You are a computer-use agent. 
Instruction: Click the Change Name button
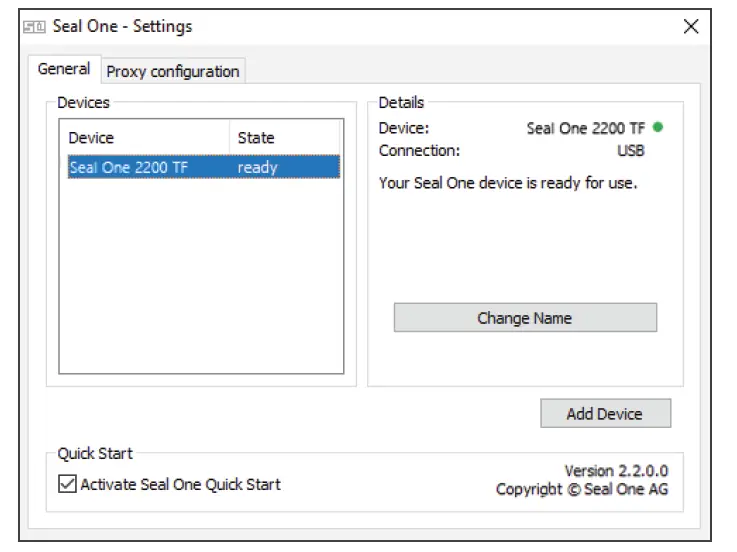[525, 317]
